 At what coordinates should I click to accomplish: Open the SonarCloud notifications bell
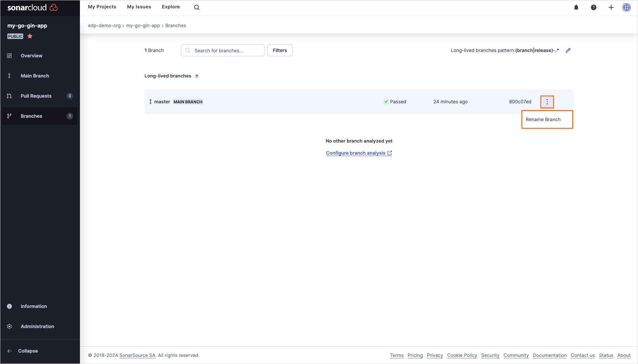(x=576, y=7)
